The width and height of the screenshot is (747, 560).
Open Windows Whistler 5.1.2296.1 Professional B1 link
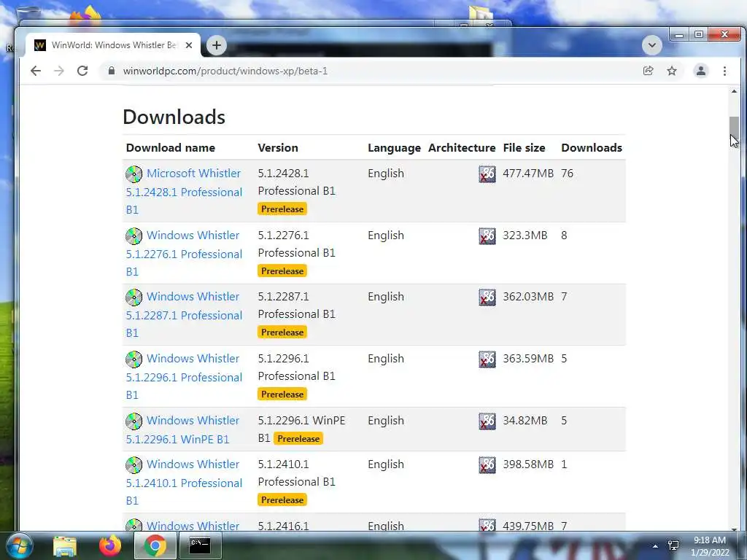tap(185, 377)
